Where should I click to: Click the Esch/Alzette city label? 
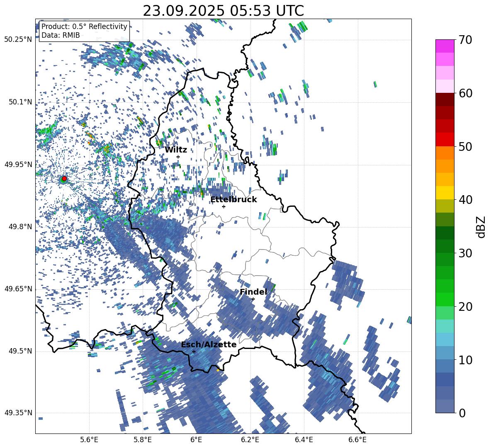(x=209, y=344)
